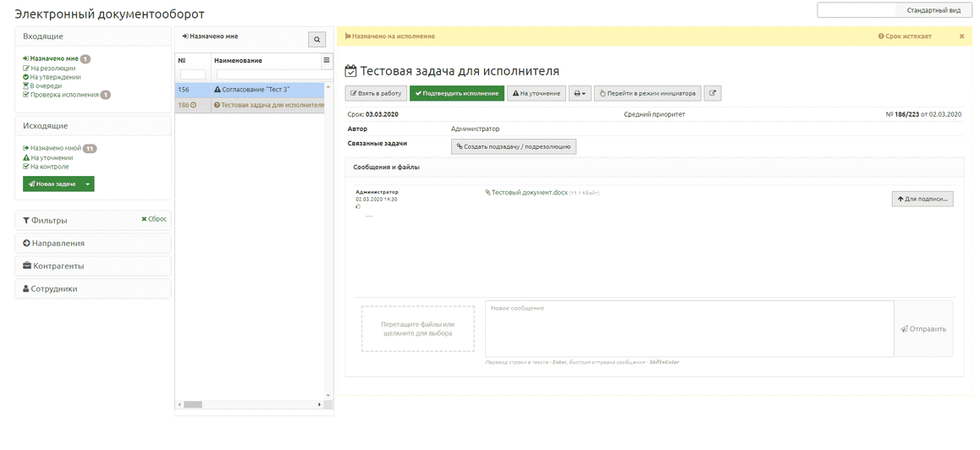Click the horizontal scrollbar in task list
The width and height of the screenshot is (980, 450).
(192, 404)
